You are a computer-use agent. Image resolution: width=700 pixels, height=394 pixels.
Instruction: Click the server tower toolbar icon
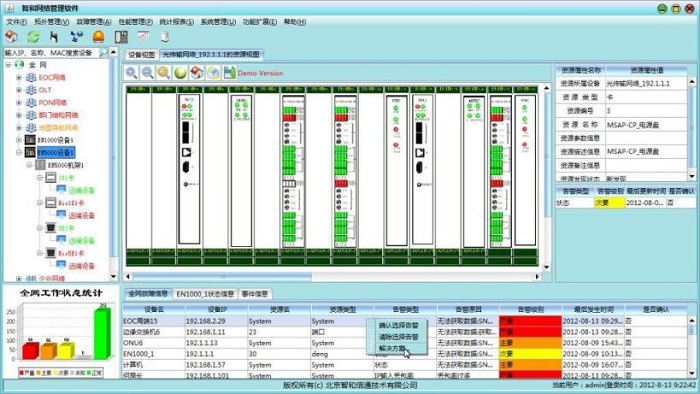tap(165, 37)
